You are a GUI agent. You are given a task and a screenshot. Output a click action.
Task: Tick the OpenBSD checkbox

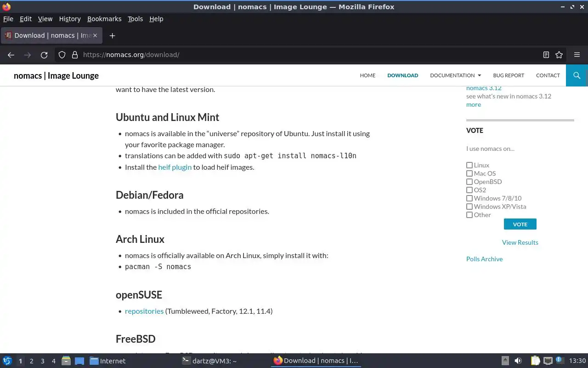coord(469,182)
